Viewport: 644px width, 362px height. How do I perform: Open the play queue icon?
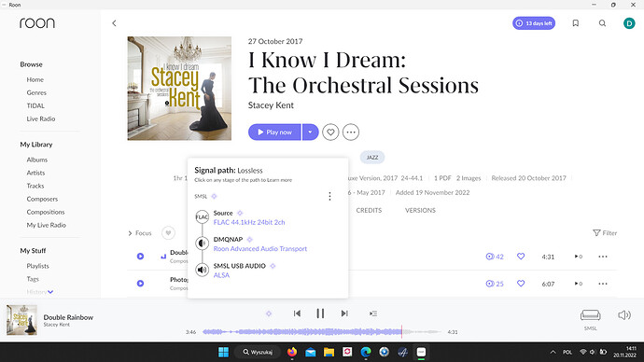coord(373,313)
